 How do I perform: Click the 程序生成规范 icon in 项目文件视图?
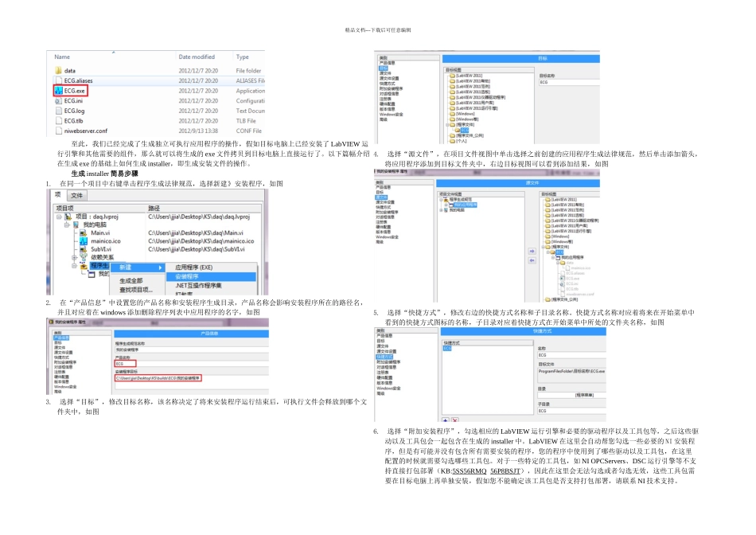click(x=446, y=200)
